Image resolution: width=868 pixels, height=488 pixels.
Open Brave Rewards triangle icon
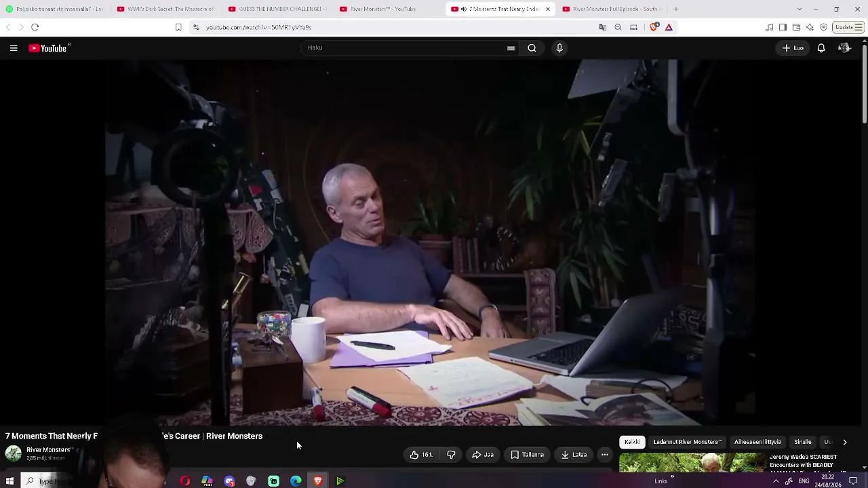pos(669,27)
